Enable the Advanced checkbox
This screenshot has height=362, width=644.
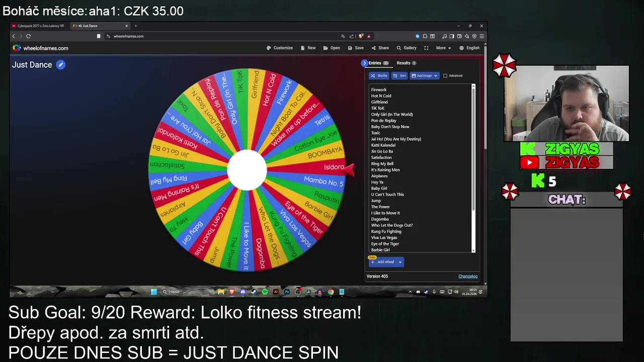tap(445, 75)
